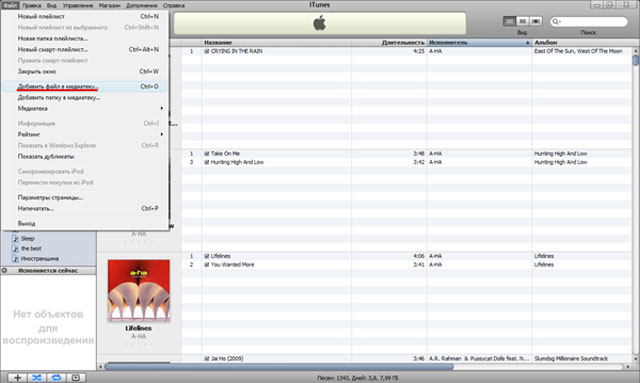Image resolution: width=640 pixels, height=383 pixels.
Task: Open the Иностранщина playlist
Action: pyautogui.click(x=40, y=258)
